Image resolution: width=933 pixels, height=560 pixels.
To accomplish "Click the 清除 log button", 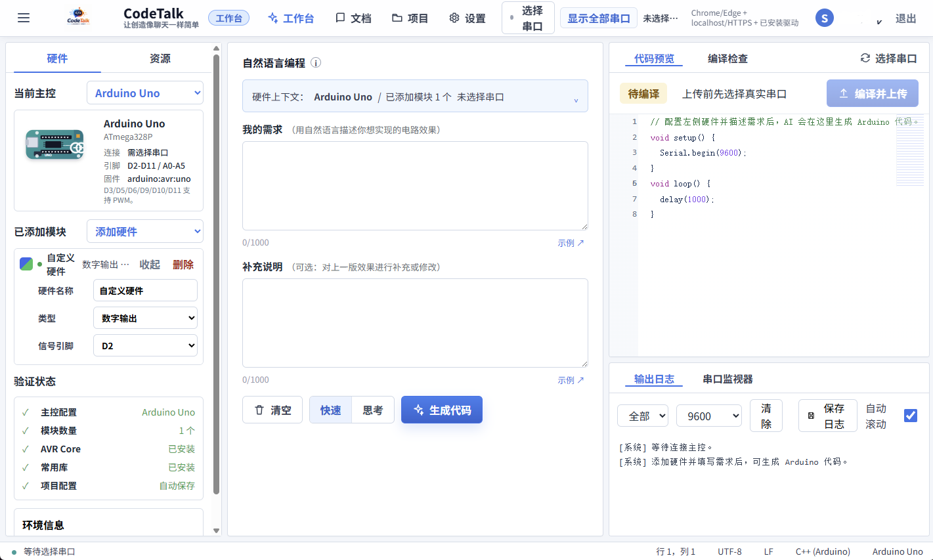I will click(x=766, y=416).
